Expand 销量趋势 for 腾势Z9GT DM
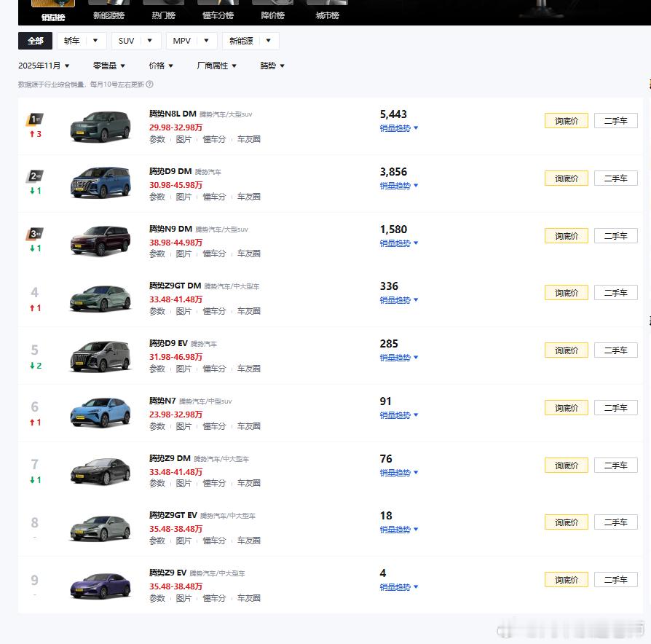This screenshot has height=644, width=651. (398, 300)
